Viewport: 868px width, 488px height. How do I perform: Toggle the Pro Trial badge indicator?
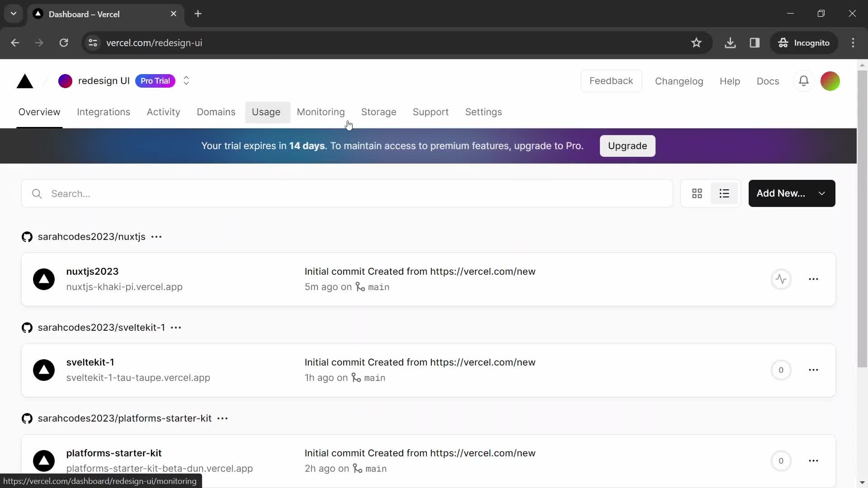pos(155,80)
